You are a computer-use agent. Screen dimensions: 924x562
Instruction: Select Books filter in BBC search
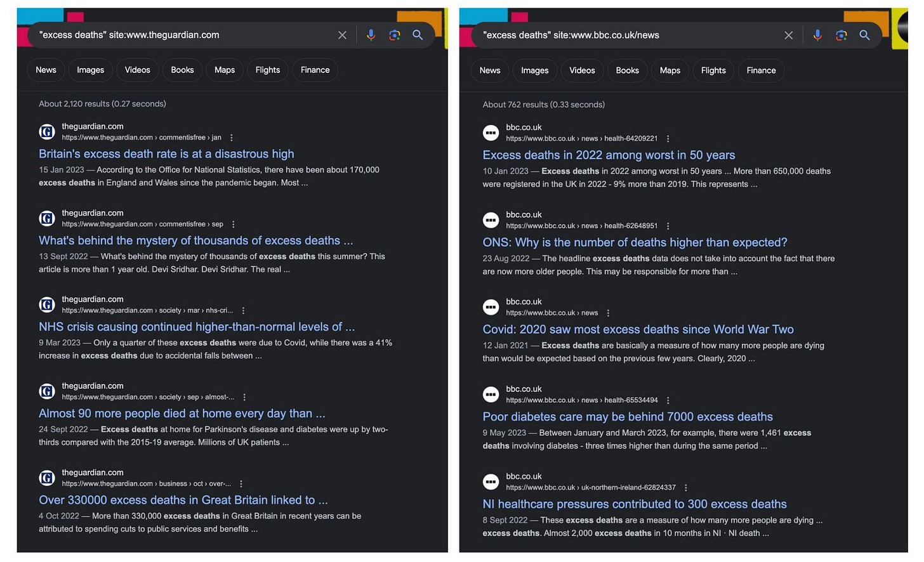pos(627,70)
